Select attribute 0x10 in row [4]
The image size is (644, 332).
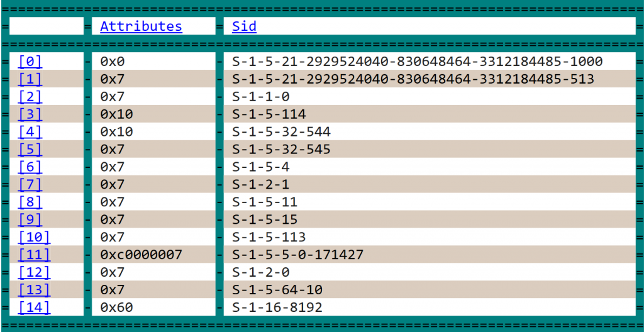coord(116,132)
